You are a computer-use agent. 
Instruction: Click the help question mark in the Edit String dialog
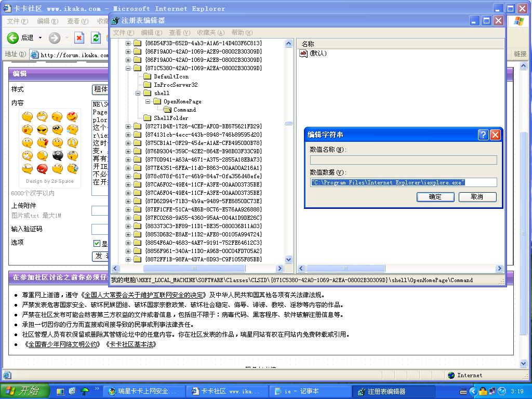point(483,135)
